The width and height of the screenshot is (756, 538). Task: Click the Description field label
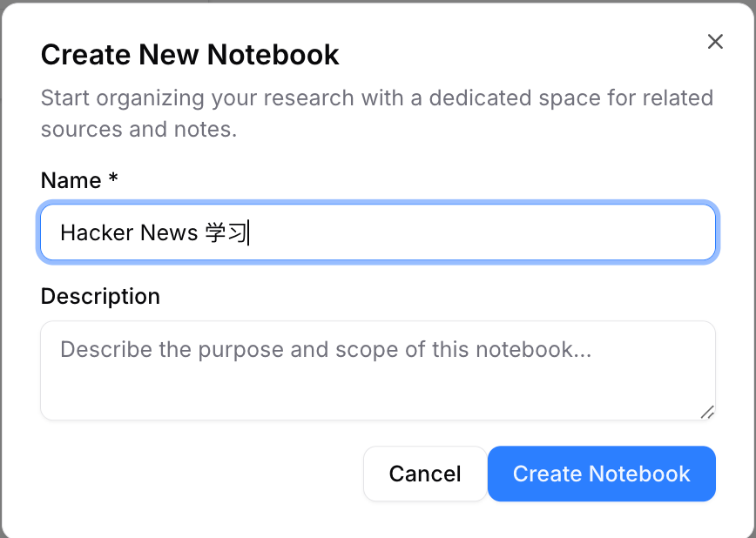click(100, 296)
